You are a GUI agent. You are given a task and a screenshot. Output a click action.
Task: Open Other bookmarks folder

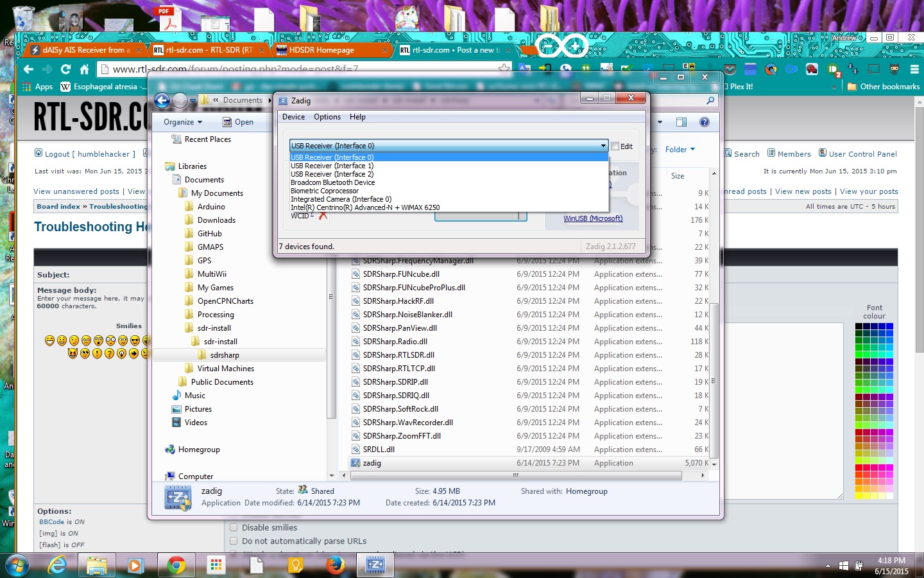coord(884,87)
